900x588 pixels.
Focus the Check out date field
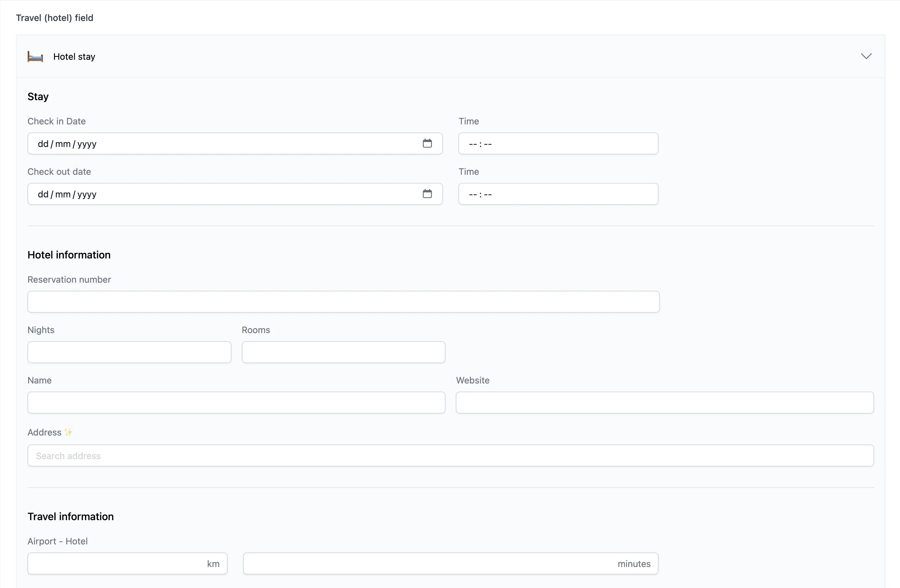click(219, 194)
